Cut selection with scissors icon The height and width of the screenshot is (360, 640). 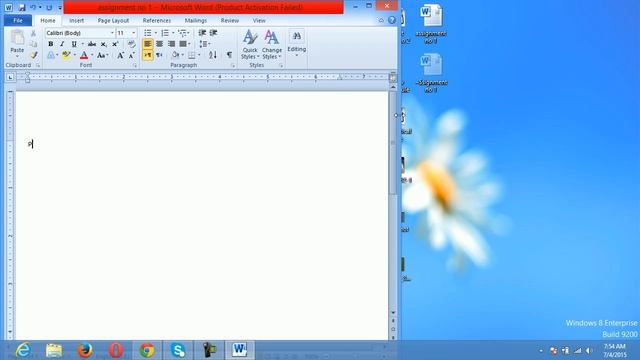pos(33,33)
